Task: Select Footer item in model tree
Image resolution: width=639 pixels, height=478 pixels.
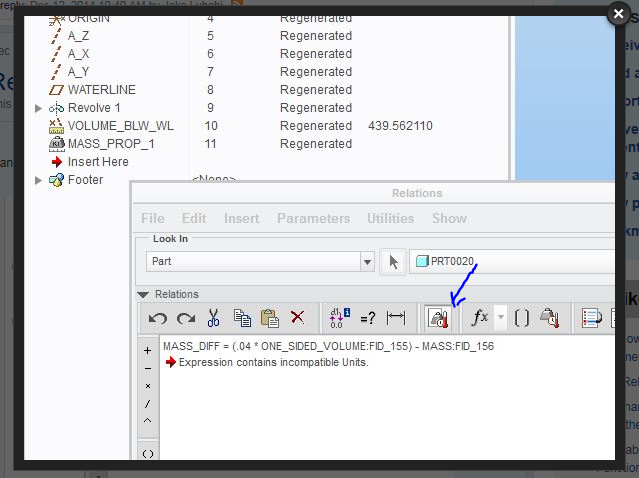Action: (x=85, y=180)
